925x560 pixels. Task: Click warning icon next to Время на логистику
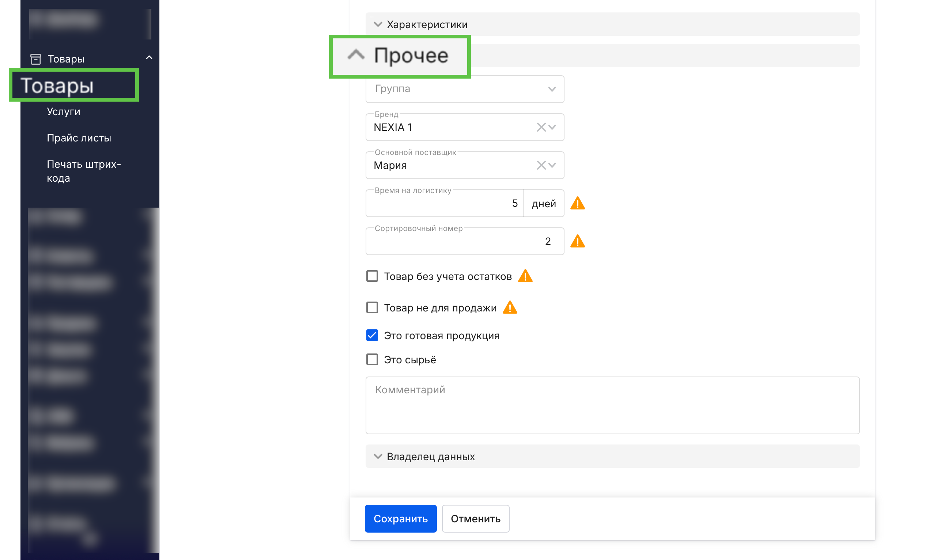[x=577, y=204]
